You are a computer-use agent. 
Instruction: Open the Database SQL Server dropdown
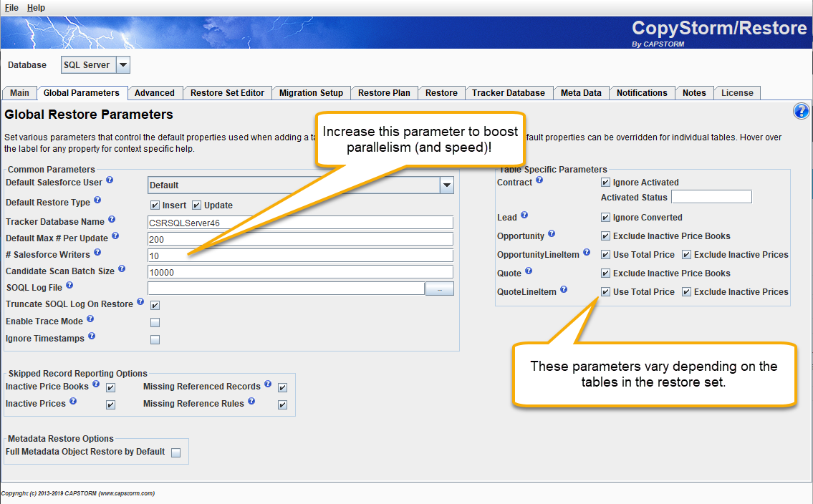(x=123, y=65)
